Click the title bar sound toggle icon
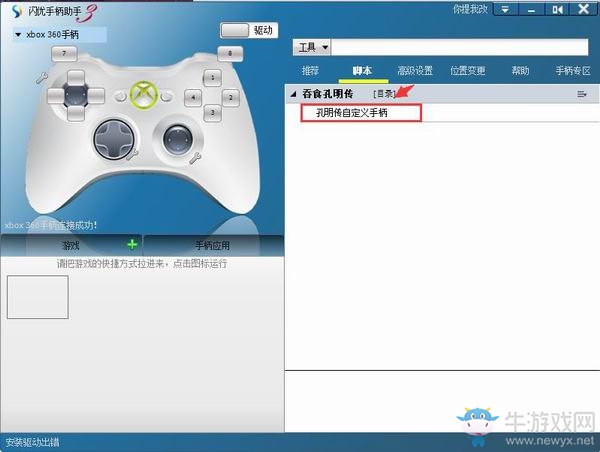This screenshot has height=452, width=600. click(x=557, y=9)
